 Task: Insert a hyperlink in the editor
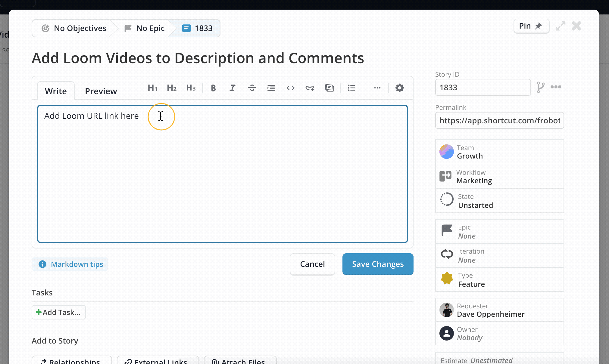click(x=310, y=88)
